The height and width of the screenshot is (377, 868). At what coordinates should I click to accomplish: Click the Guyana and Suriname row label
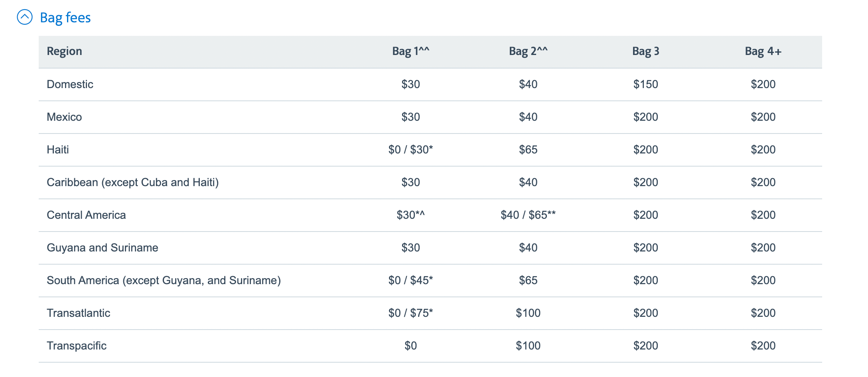103,248
